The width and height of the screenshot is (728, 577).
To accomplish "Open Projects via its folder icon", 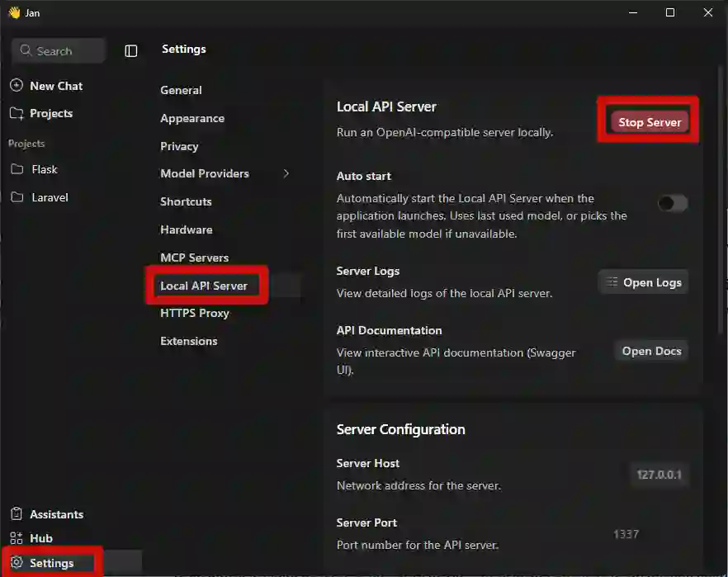I will pyautogui.click(x=17, y=114).
